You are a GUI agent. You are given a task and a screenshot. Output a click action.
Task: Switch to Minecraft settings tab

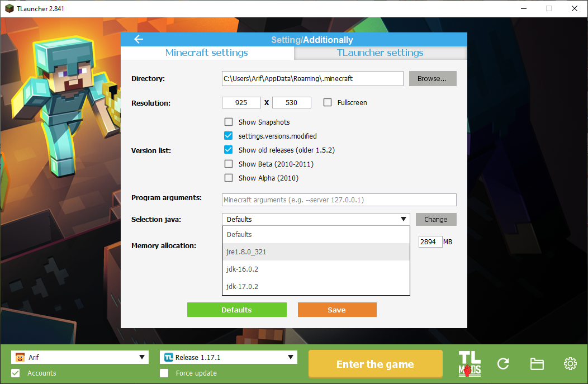pyautogui.click(x=207, y=53)
